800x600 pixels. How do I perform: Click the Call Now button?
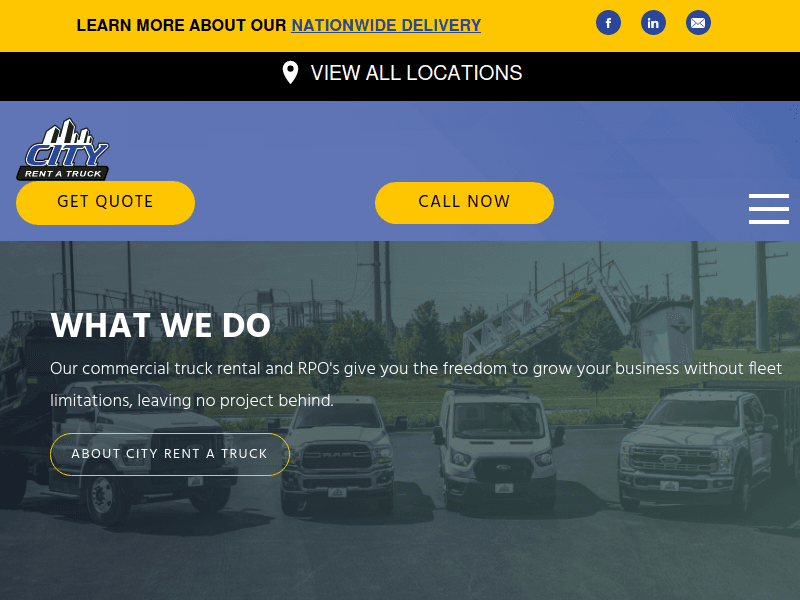pyautogui.click(x=464, y=203)
